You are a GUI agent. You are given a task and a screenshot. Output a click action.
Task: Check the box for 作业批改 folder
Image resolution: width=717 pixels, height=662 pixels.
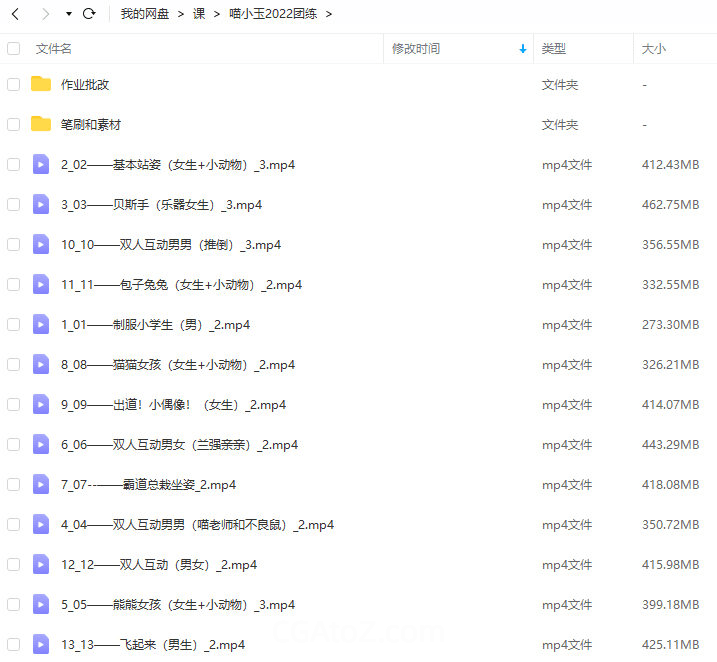tap(14, 84)
